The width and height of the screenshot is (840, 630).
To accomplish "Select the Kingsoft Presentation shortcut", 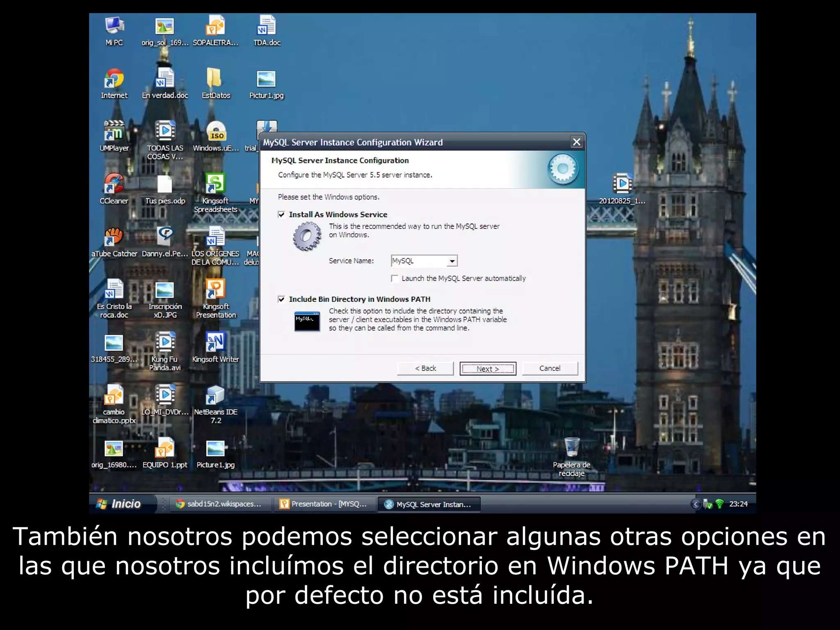I will tap(216, 299).
